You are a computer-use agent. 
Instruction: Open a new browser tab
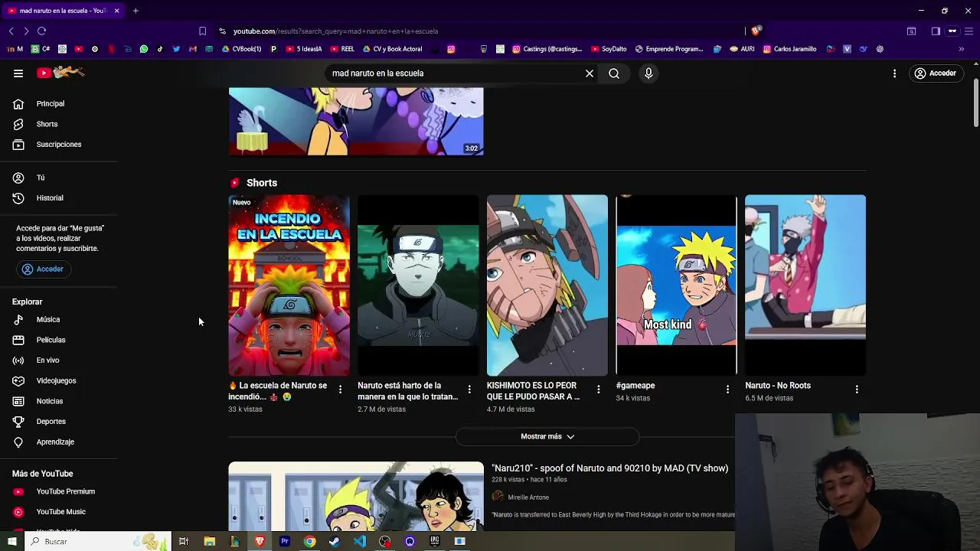[136, 11]
